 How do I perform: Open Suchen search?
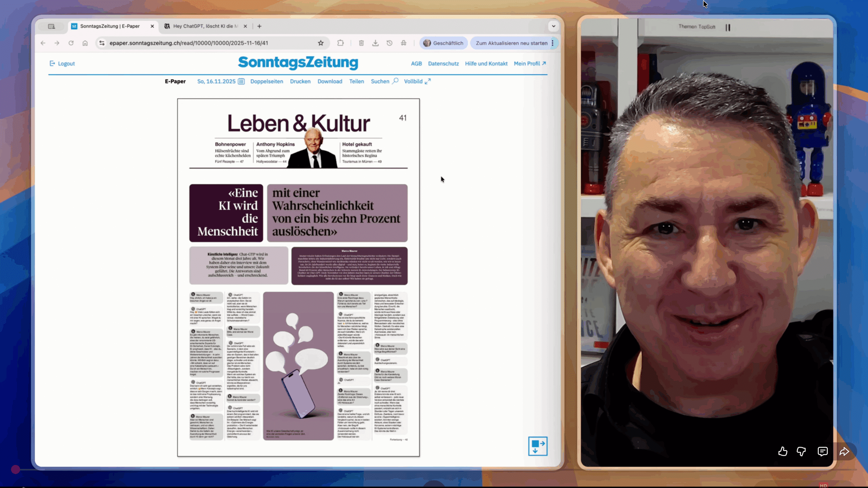coord(384,81)
